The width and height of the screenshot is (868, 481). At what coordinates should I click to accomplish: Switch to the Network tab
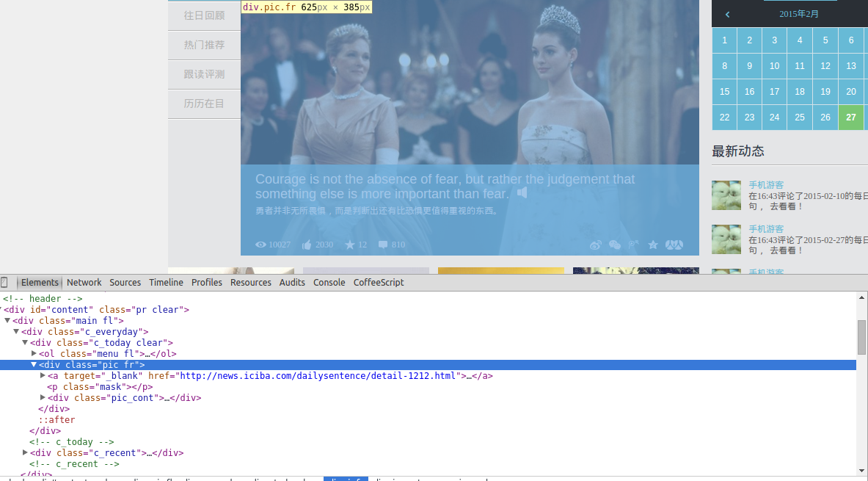point(84,283)
